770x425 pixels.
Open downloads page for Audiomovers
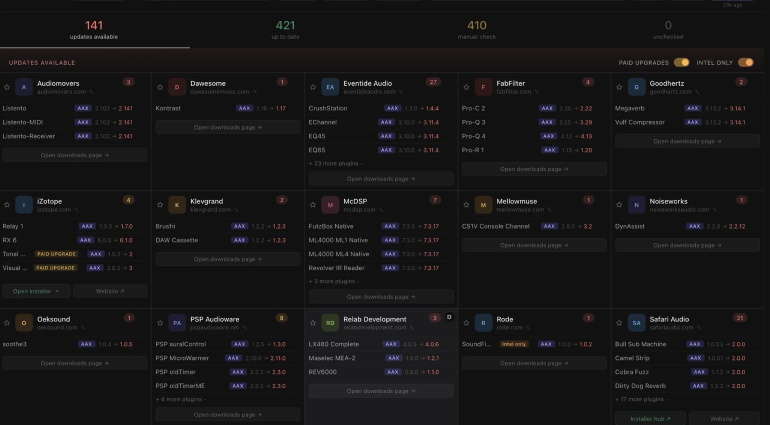(75, 155)
